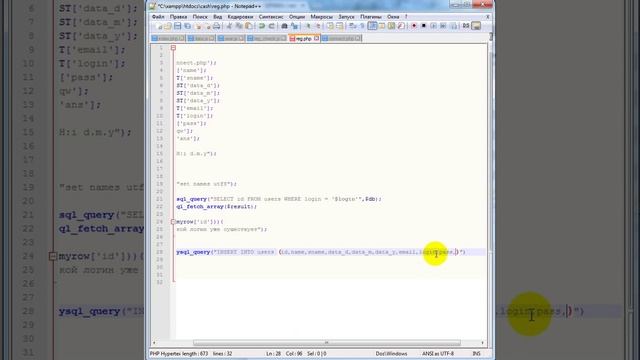Play back the recorded macro
This screenshot has height=360, width=640.
click(433, 26)
